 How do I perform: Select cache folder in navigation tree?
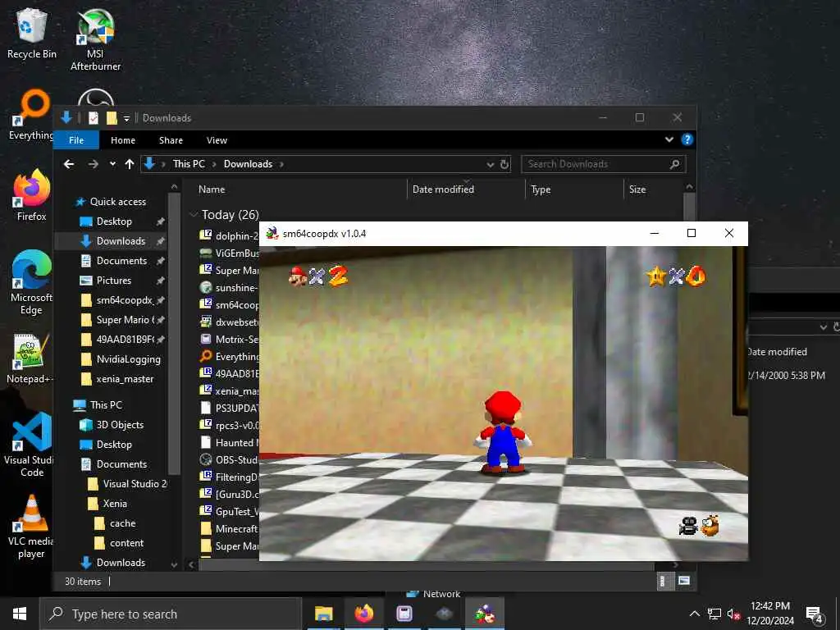click(123, 523)
